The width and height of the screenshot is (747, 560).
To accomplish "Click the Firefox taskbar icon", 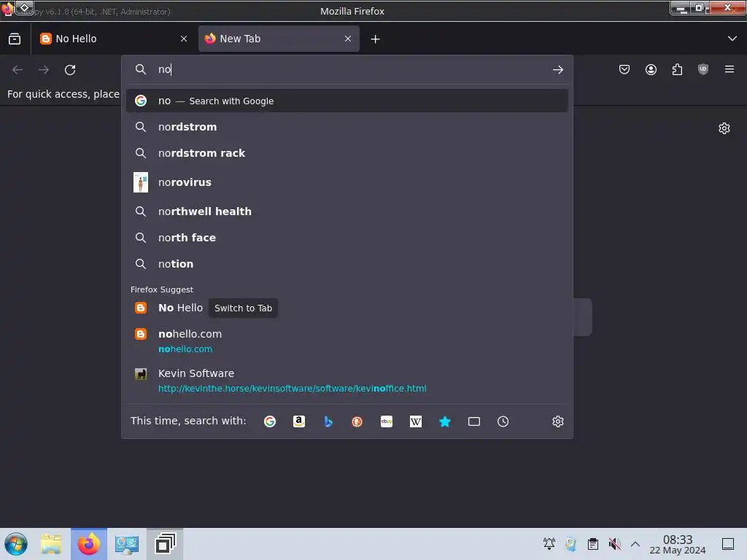I will pyautogui.click(x=89, y=544).
